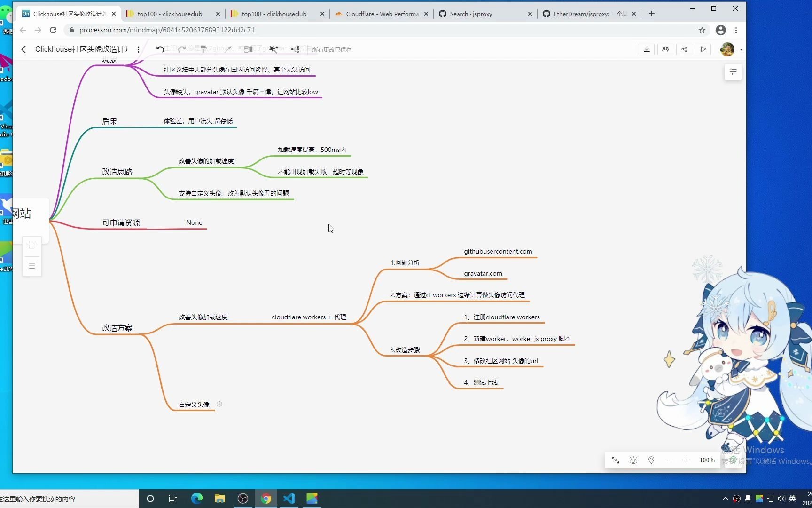Select the 后果 node
The height and width of the screenshot is (508, 812).
coord(109,121)
